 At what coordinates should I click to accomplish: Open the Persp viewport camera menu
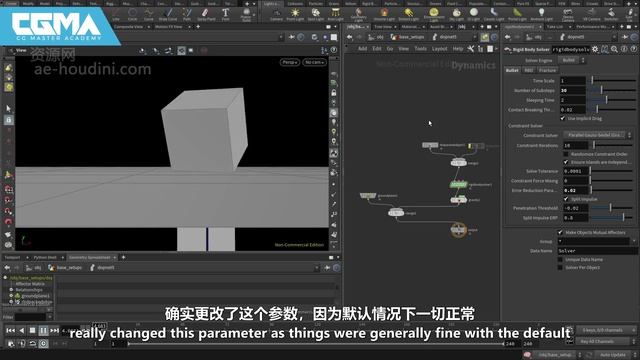coord(290,62)
